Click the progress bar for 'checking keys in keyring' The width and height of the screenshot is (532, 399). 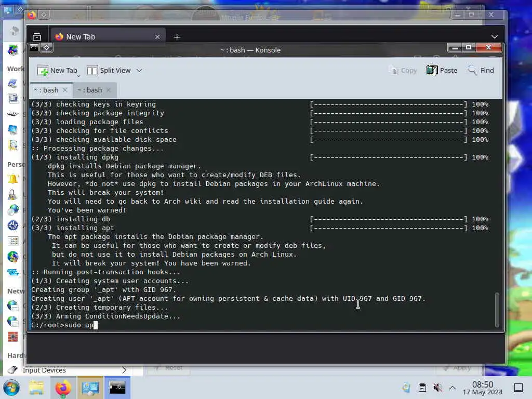[x=389, y=104]
